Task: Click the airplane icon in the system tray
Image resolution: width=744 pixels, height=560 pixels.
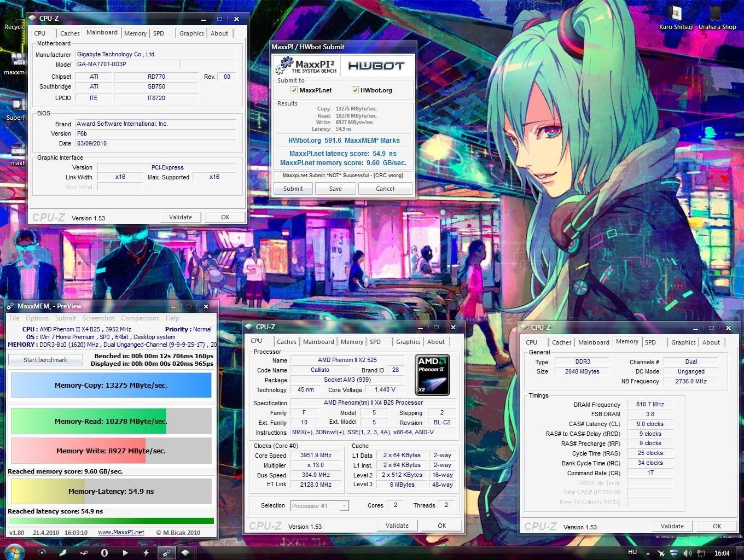Action: click(x=661, y=553)
